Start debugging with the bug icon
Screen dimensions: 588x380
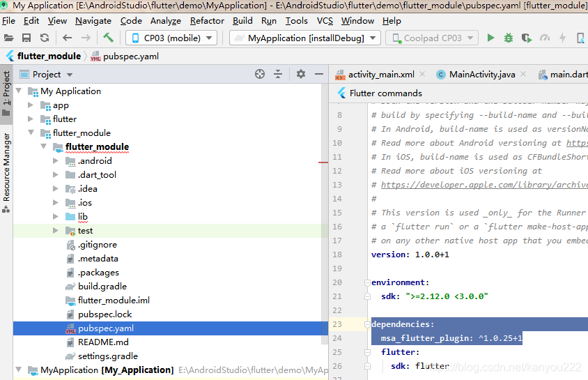click(x=509, y=38)
